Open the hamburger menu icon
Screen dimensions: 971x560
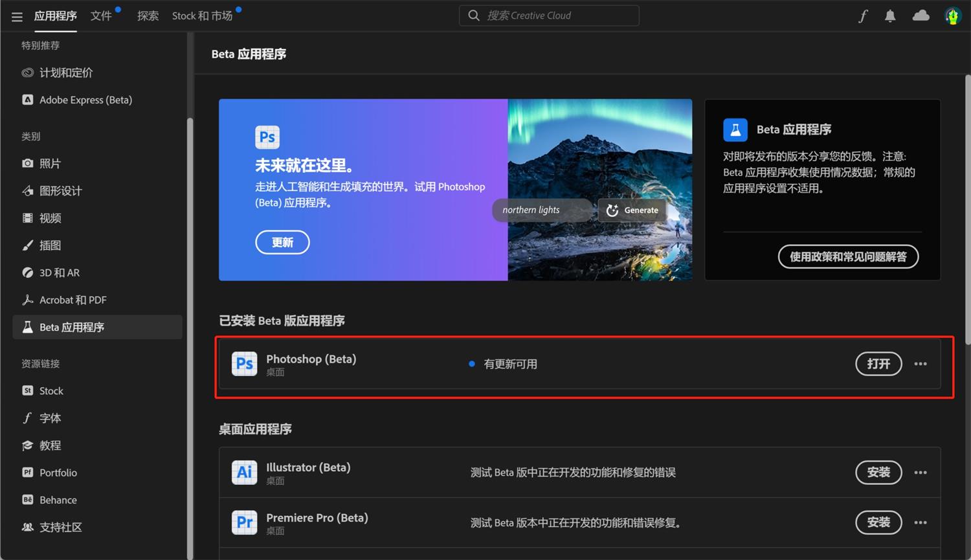(x=17, y=16)
